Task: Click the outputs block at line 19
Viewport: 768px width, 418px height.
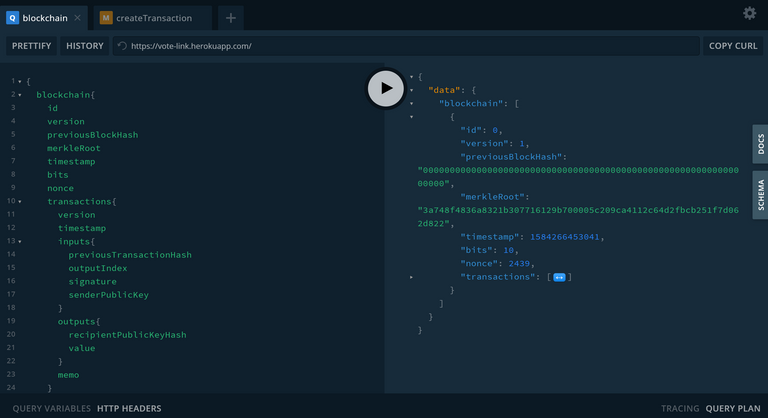Action: (x=79, y=321)
